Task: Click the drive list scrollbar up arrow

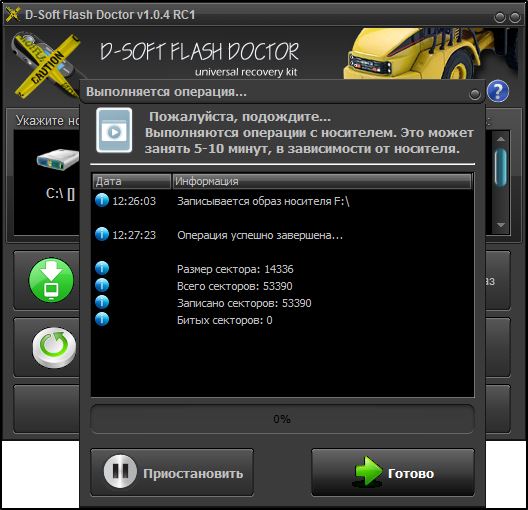Action: point(501,139)
